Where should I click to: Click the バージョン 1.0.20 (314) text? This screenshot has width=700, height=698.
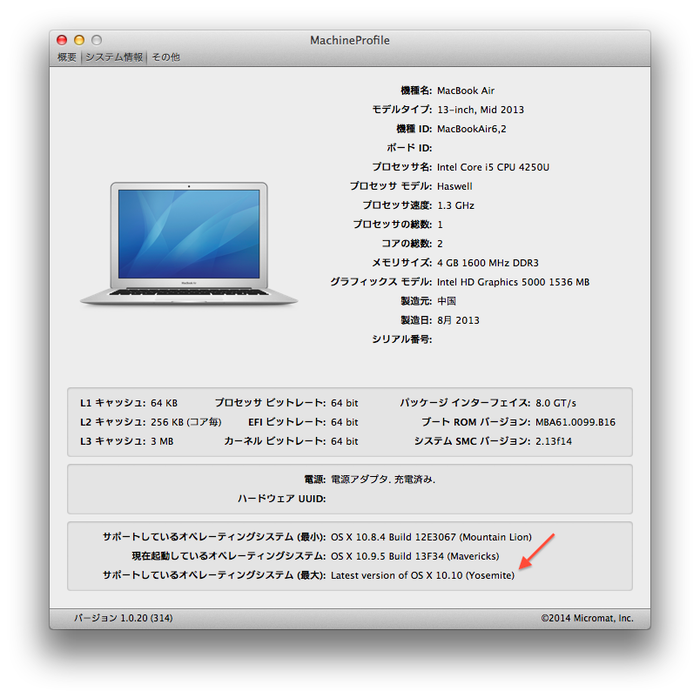123,618
